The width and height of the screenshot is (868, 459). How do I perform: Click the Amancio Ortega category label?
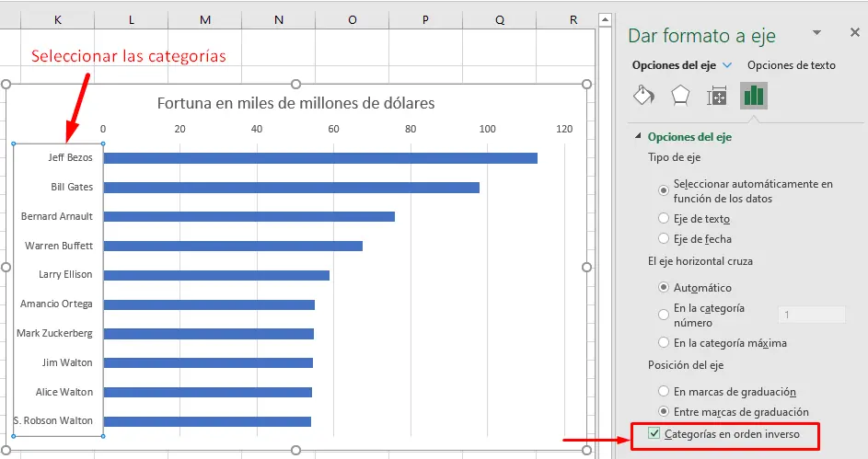[x=56, y=304]
